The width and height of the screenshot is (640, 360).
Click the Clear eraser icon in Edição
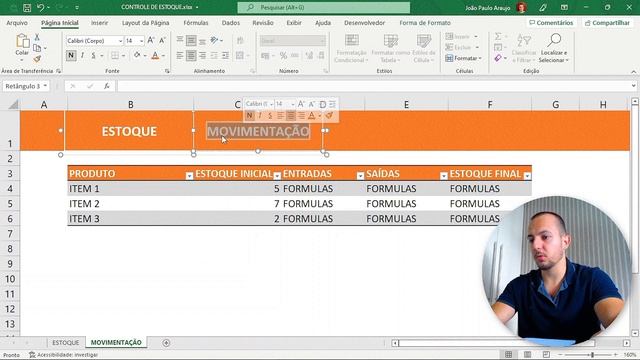click(x=498, y=58)
